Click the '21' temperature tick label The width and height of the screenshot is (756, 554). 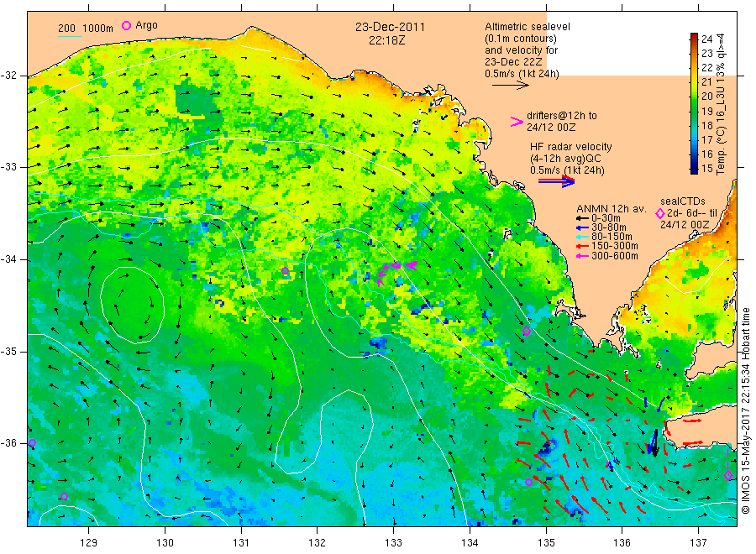[x=706, y=82]
